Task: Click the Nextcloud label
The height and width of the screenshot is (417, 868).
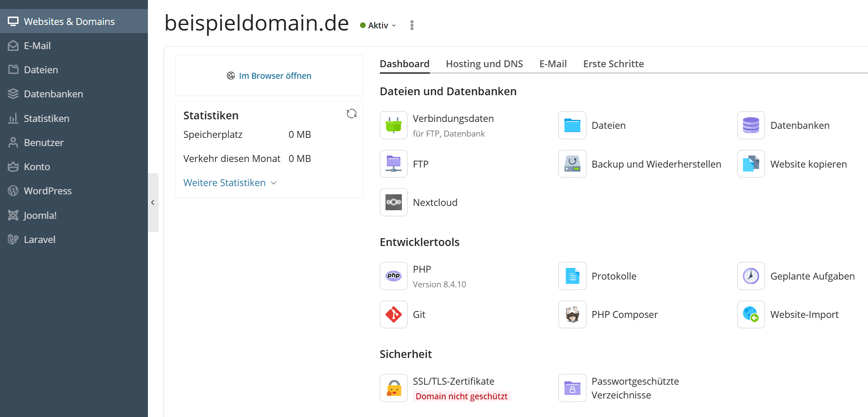Action: pos(435,202)
